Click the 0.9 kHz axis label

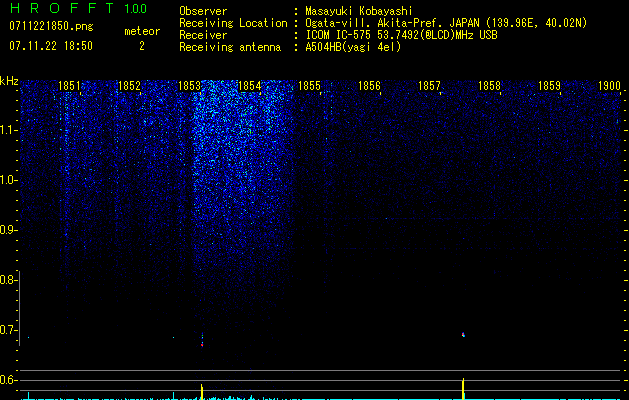(x=8, y=230)
